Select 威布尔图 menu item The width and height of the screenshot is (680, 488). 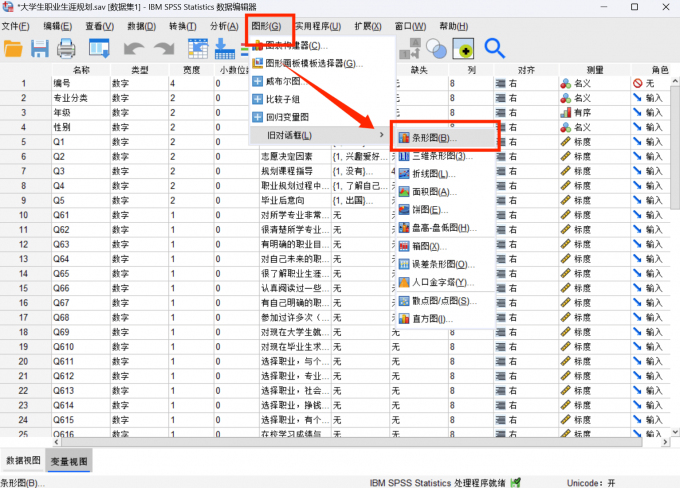click(x=320, y=81)
